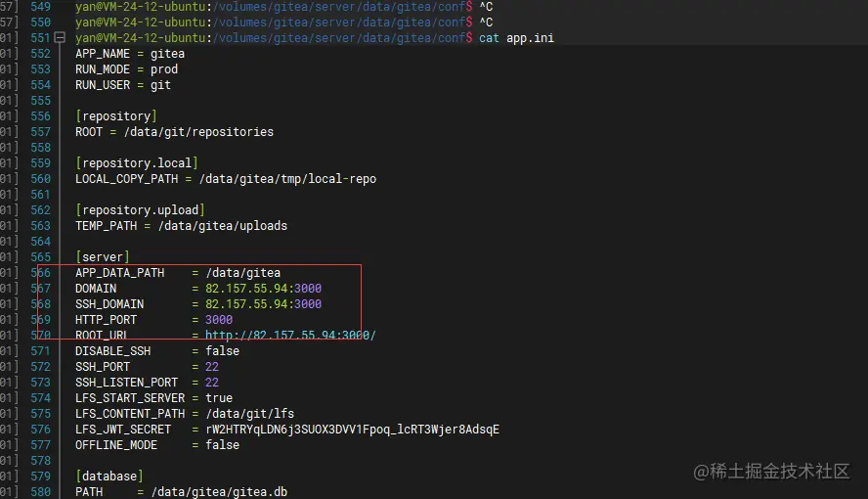Click the PATH = /data/gitea/gitea.db line
Image resolution: width=868 pixels, height=499 pixels.
pos(182,492)
